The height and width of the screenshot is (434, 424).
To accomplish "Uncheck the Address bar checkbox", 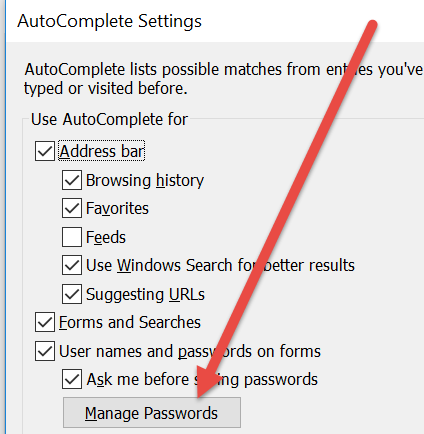I will (x=45, y=151).
